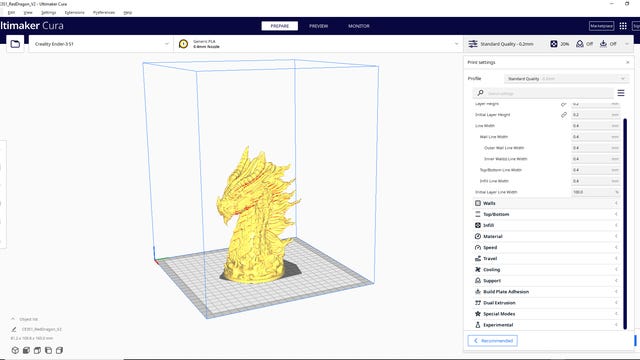
Task: Open the Creality Ender-3 S1 printer selector
Action: (x=101, y=44)
